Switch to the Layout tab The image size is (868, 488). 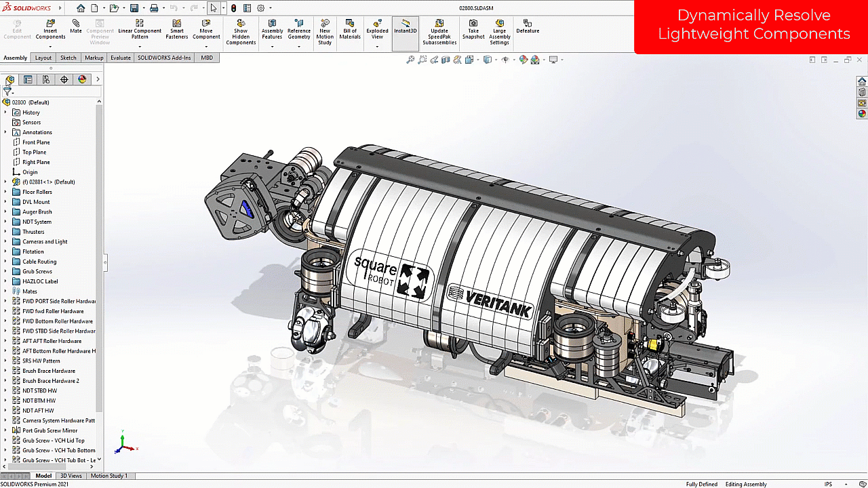click(43, 58)
